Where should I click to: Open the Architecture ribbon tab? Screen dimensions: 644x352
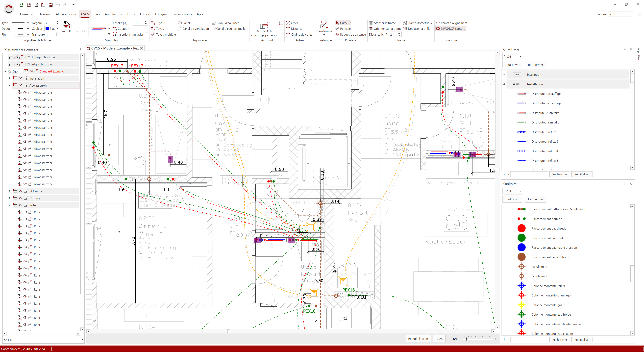point(113,14)
